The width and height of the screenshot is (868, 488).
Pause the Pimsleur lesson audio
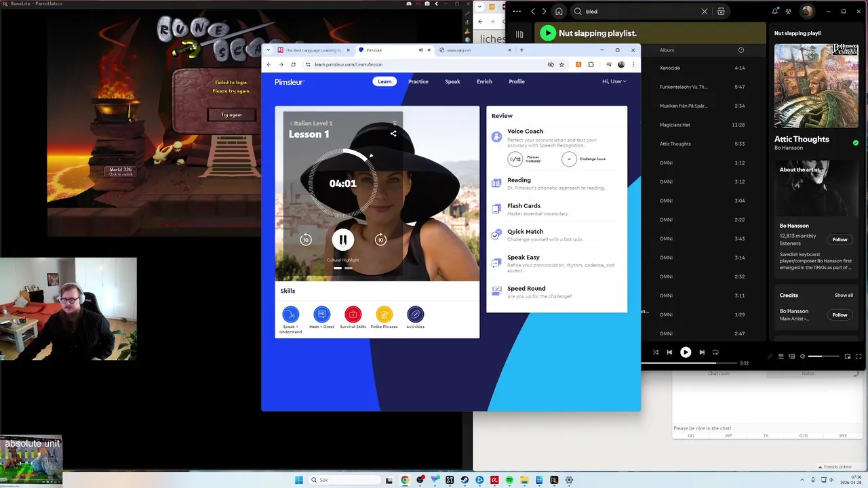click(343, 239)
